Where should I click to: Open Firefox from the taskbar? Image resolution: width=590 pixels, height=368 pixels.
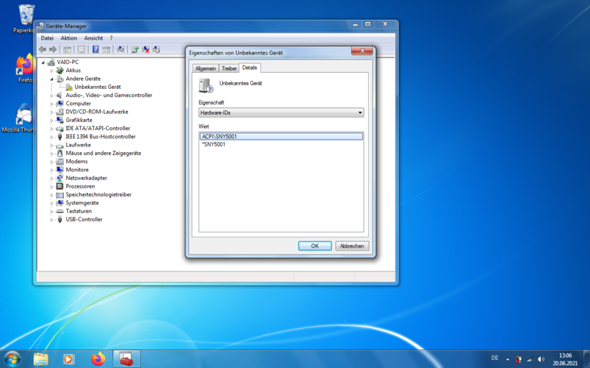point(98,359)
